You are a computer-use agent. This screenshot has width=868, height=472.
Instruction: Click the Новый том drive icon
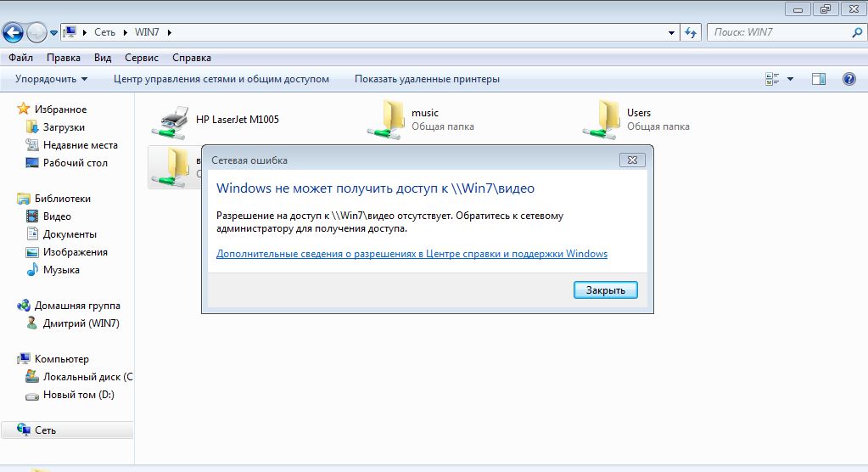[32, 396]
